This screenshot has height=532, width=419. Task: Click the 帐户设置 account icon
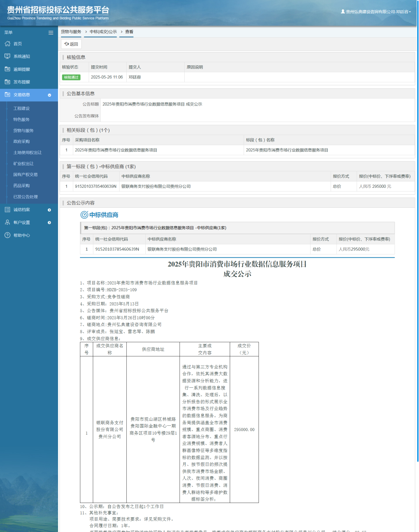pyautogui.click(x=7, y=222)
